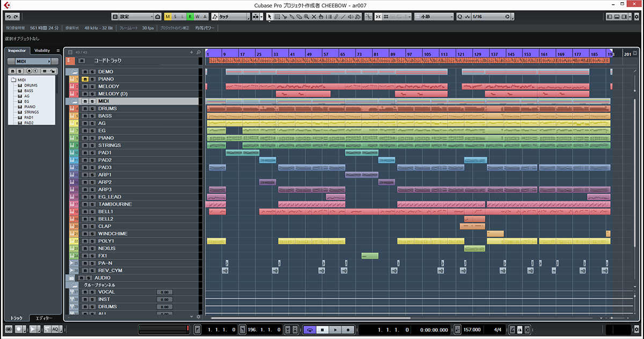The image size is (644, 339).
Task: Click the Stop button in transport
Action: click(323, 329)
